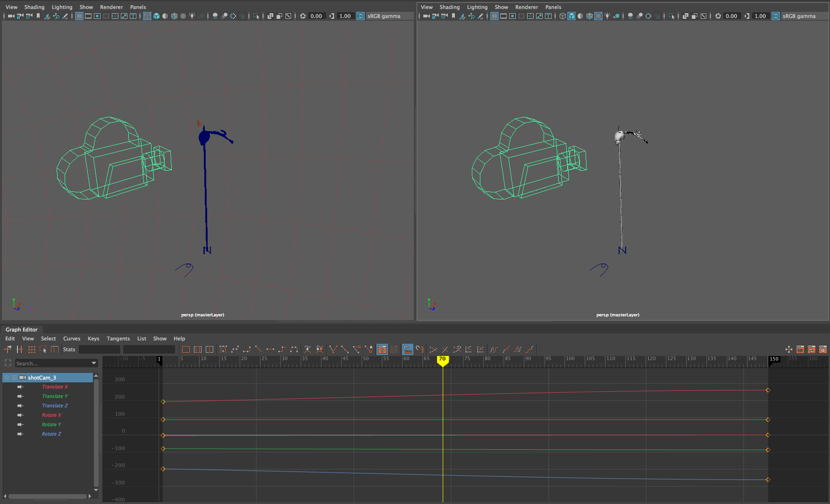The height and width of the screenshot is (504, 830).
Task: Enable smooth shading in the left viewport toolbar
Action: click(156, 16)
